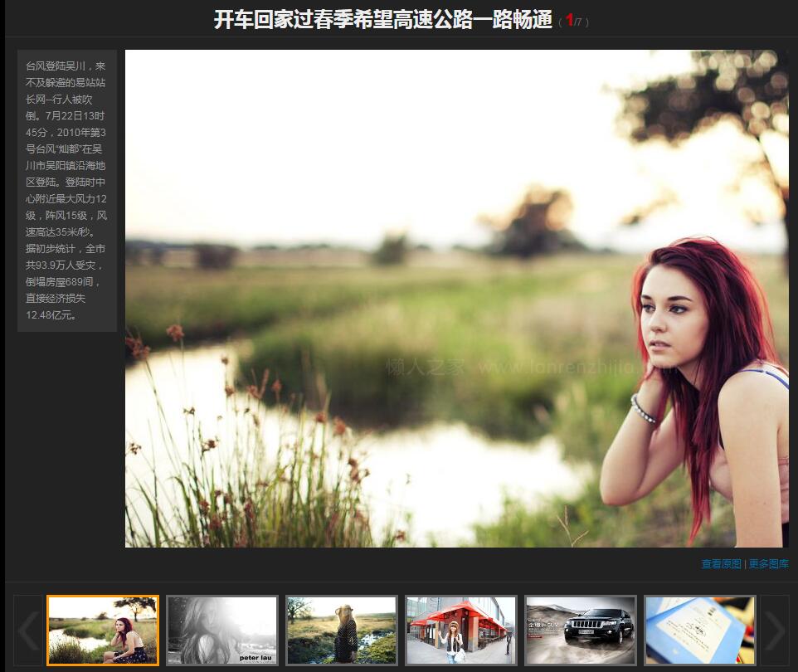The image size is (798, 672).
Task: Click the woman's face in main photo
Action: (x=674, y=319)
